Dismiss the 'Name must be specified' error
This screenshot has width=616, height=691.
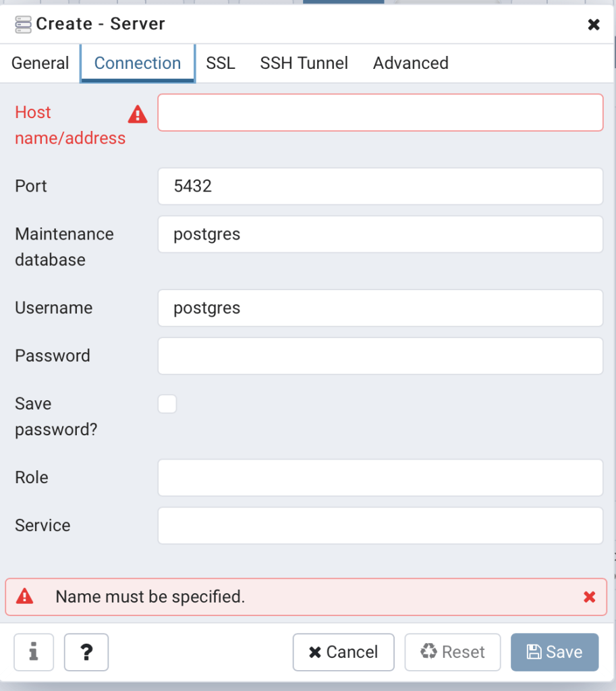coord(589,597)
